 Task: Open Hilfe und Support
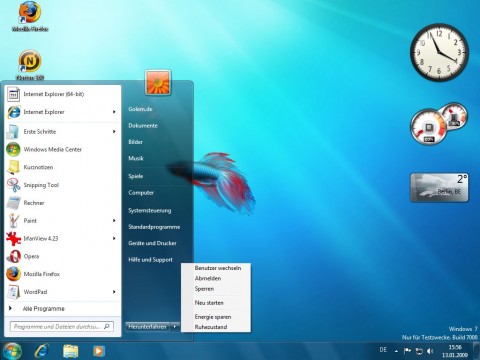[150, 259]
